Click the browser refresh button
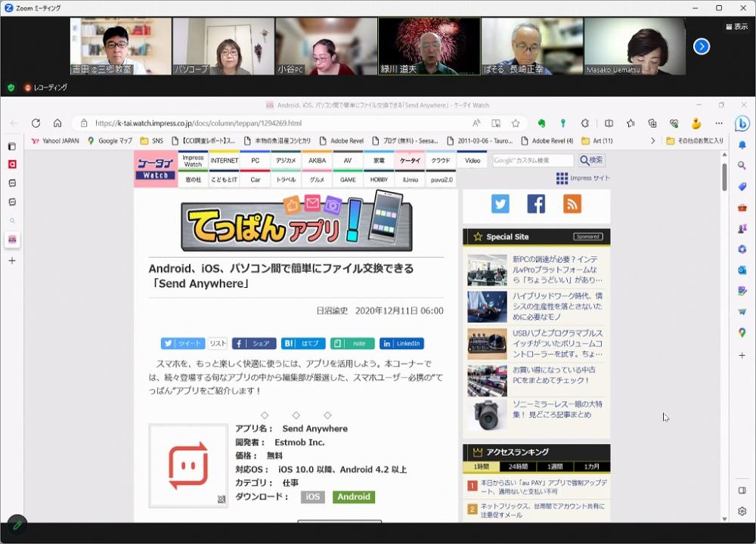Screen dimensions: 756x544 (36, 123)
